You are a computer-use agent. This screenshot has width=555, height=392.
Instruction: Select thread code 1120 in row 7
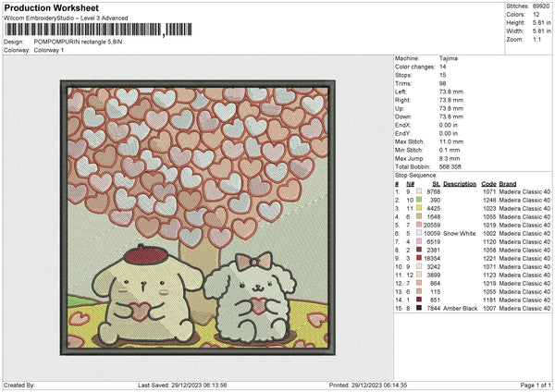(x=489, y=241)
